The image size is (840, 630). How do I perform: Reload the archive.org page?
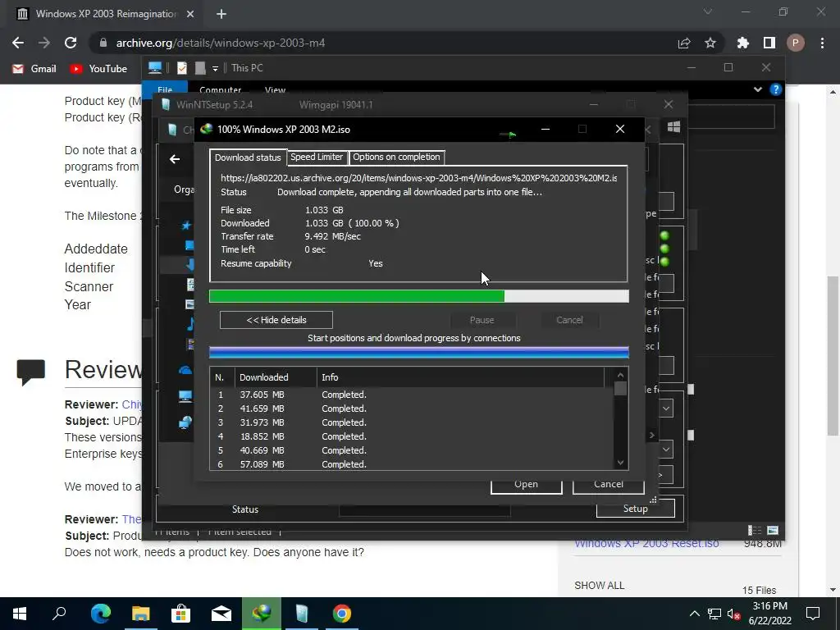click(x=71, y=43)
